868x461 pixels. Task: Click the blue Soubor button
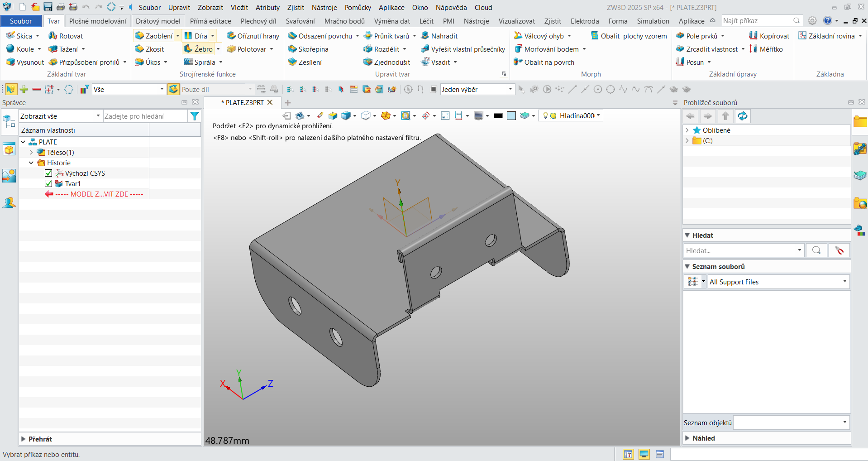point(21,21)
